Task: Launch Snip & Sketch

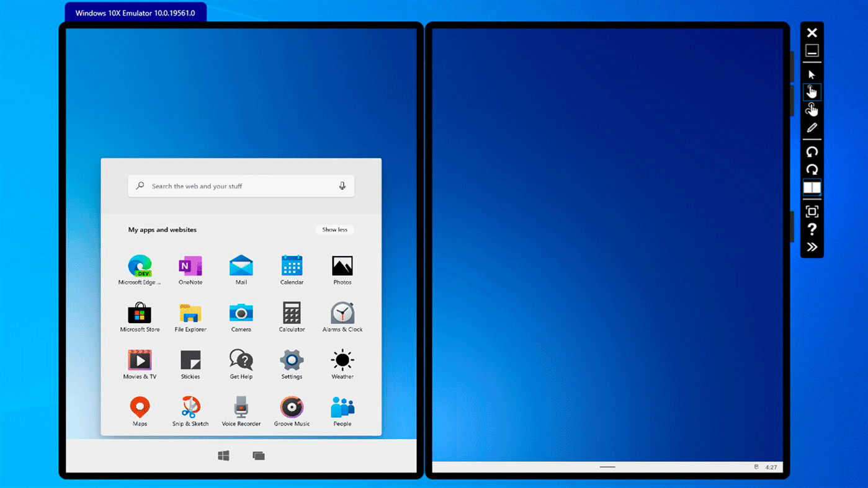Action: tap(190, 411)
